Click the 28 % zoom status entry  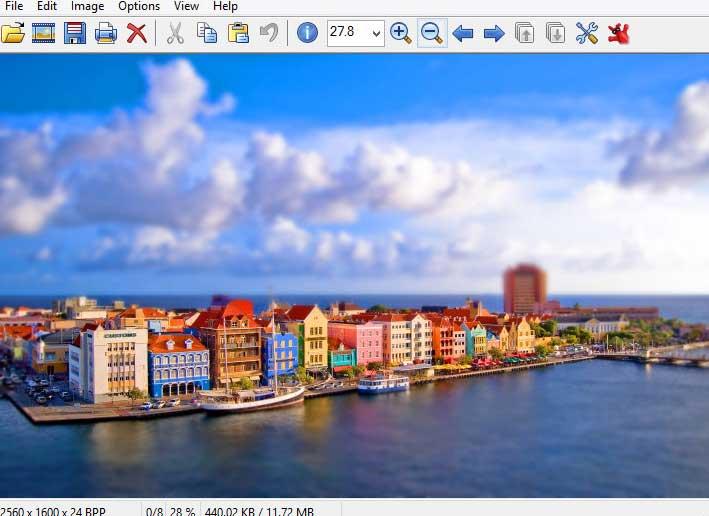[x=183, y=511]
